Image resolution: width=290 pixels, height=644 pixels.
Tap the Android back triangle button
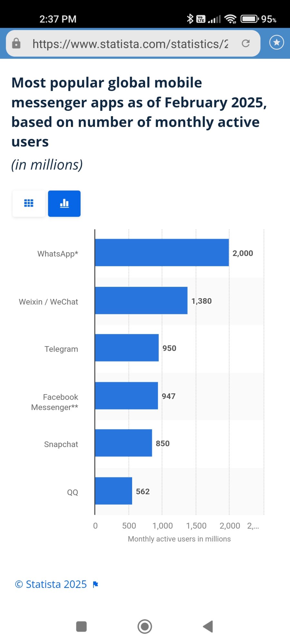click(208, 627)
